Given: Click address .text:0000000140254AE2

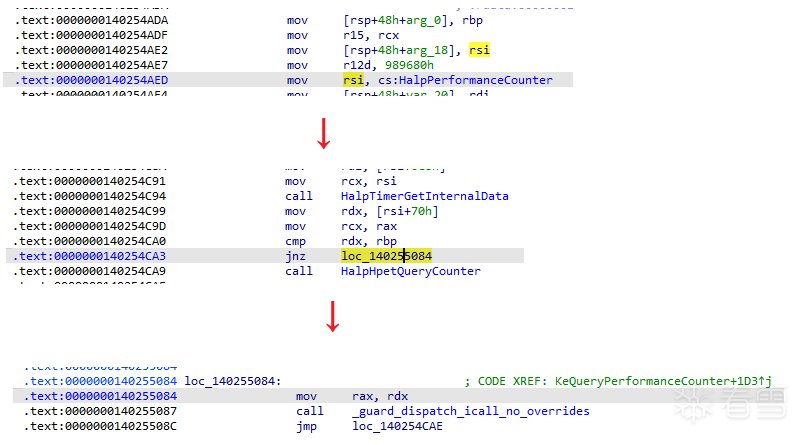Looking at the screenshot, I should [92, 50].
